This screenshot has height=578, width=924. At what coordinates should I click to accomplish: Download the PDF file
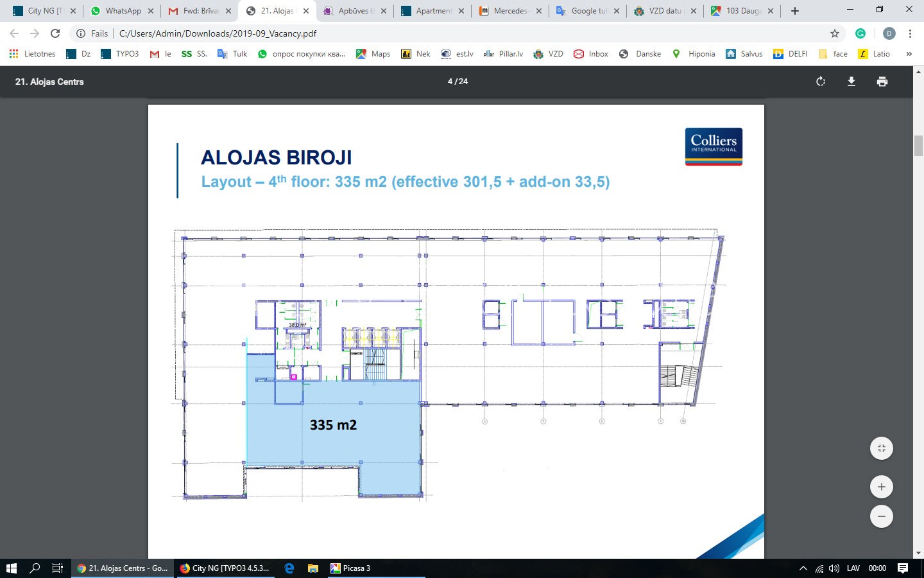(x=851, y=82)
